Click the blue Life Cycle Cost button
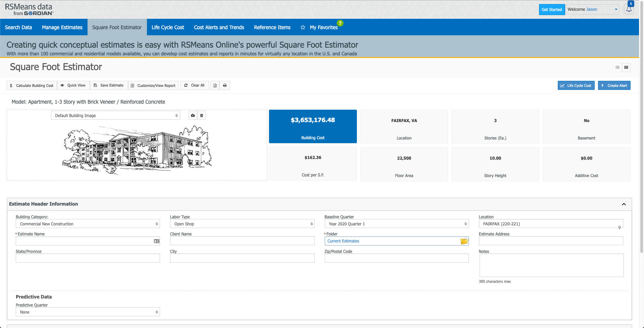The width and height of the screenshot is (644, 328). point(576,86)
